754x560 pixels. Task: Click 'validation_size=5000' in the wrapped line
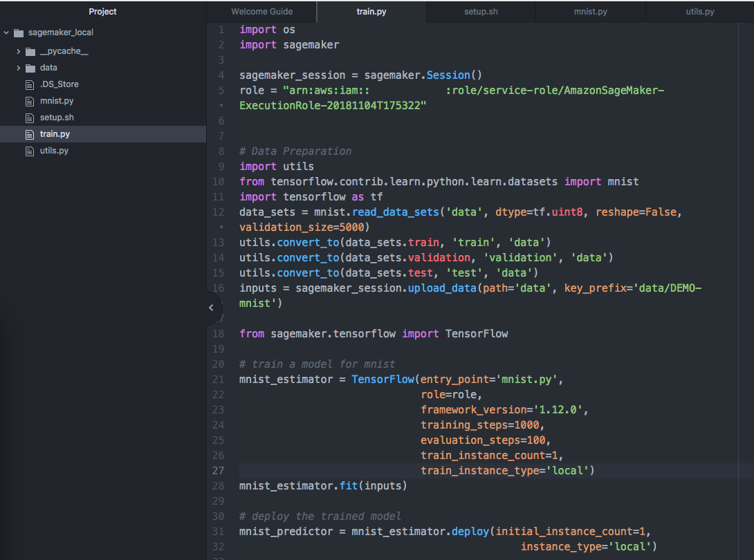302,227
